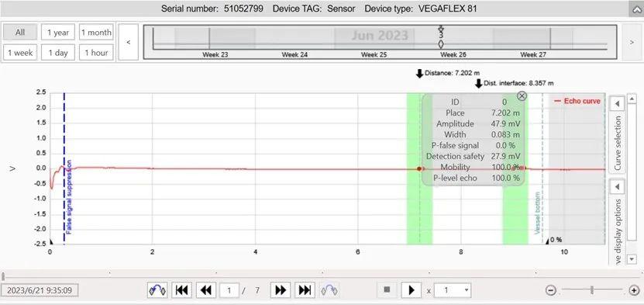Click the side panel scroll down arrow
644x305 pixels.
(632, 259)
